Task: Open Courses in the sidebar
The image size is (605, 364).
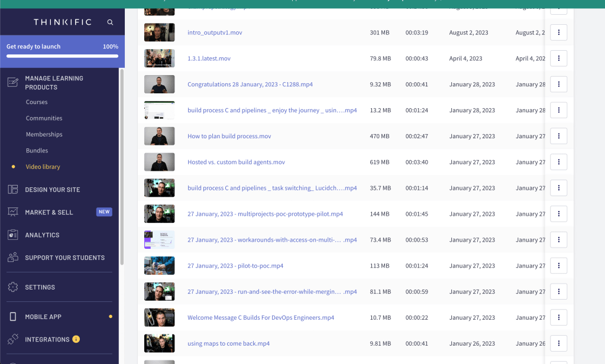Action: click(x=37, y=102)
